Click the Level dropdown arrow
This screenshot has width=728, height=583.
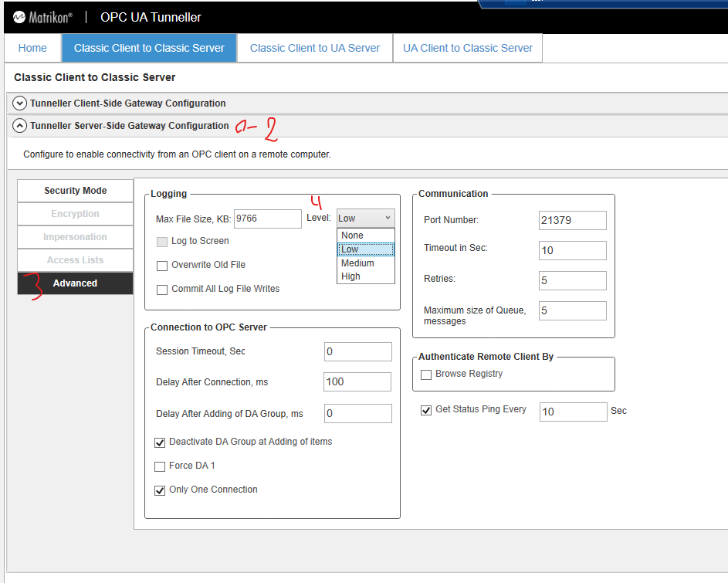click(388, 218)
